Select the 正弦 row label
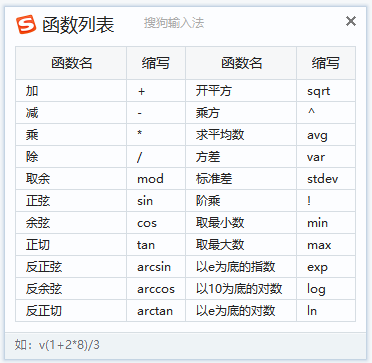Image resolution: width=372 pixels, height=363 pixels. click(38, 201)
